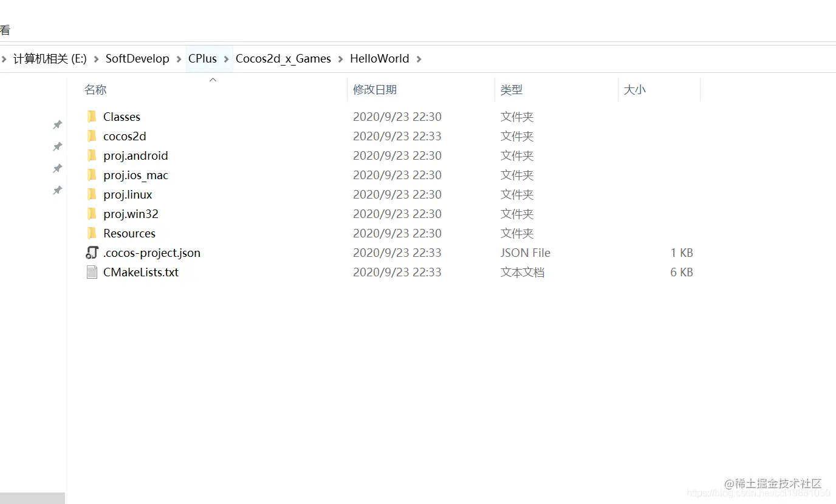
Task: Jump to Cocos2d_x_Games breadcrumb
Action: click(x=283, y=59)
